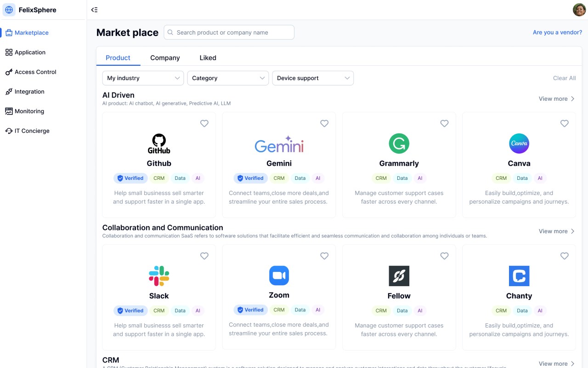Open the Category dropdown
The width and height of the screenshot is (588, 368).
pos(228,78)
